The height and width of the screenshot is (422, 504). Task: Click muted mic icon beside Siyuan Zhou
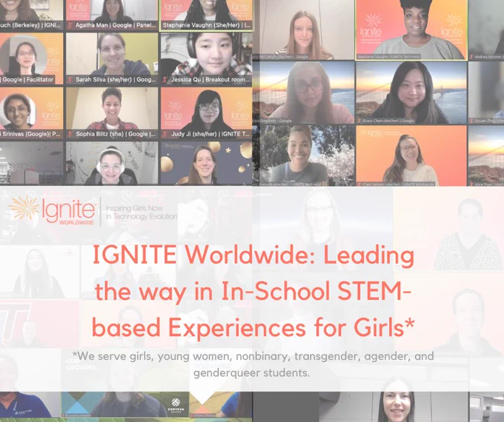click(x=471, y=121)
